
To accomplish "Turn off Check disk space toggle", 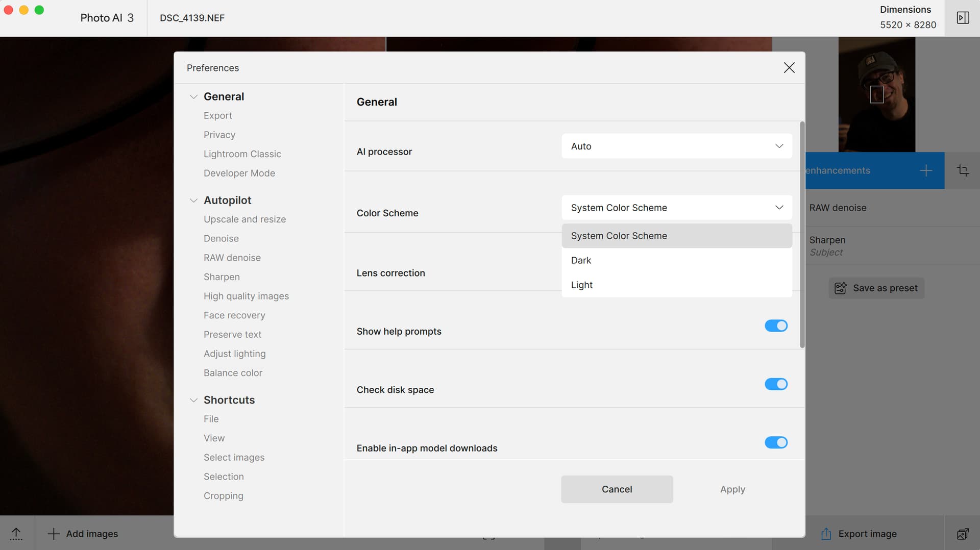I will coord(776,384).
